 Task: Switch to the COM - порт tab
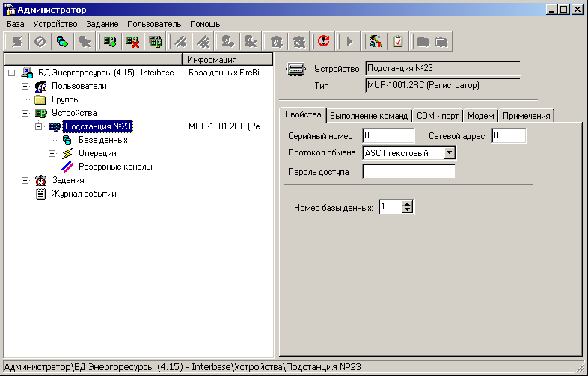click(x=438, y=116)
